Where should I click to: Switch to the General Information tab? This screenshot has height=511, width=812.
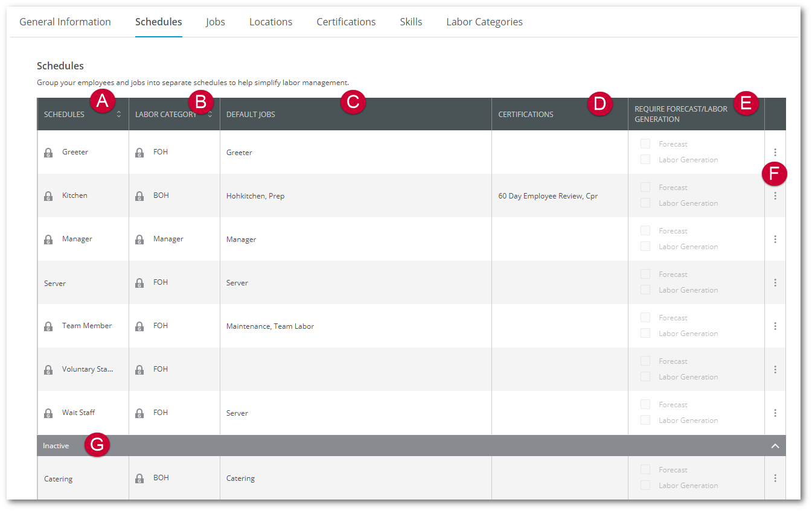click(x=65, y=22)
